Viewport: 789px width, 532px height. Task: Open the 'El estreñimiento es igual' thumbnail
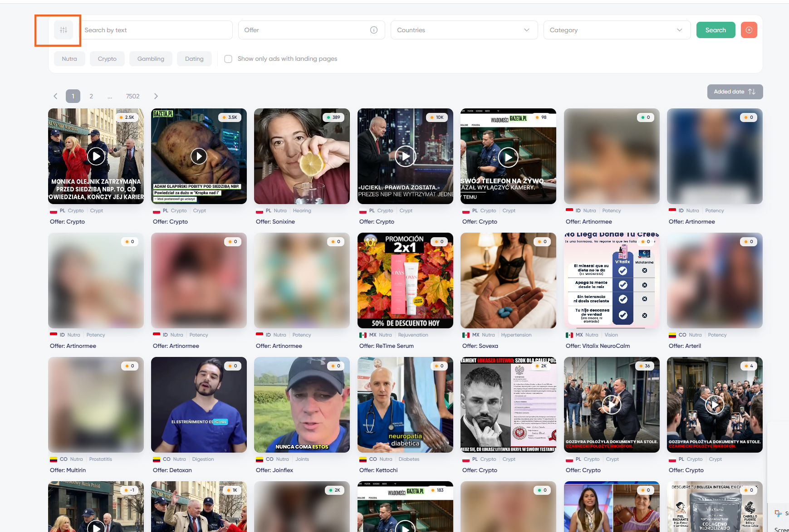point(199,405)
